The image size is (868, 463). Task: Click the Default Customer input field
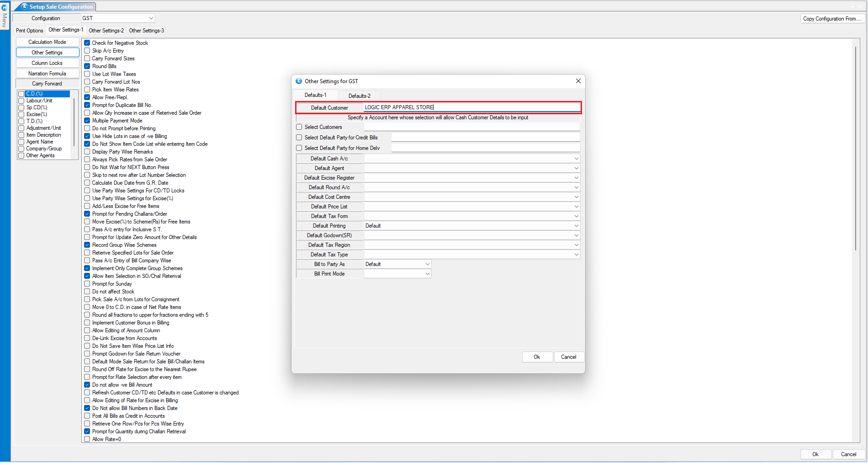471,107
